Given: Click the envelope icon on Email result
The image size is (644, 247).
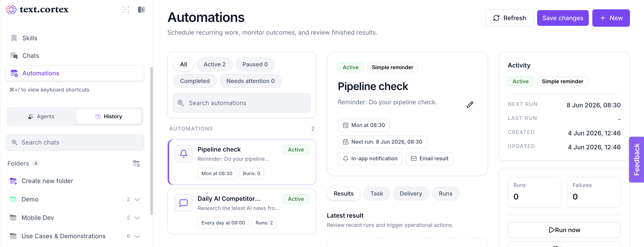Looking at the screenshot, I should 414,159.
